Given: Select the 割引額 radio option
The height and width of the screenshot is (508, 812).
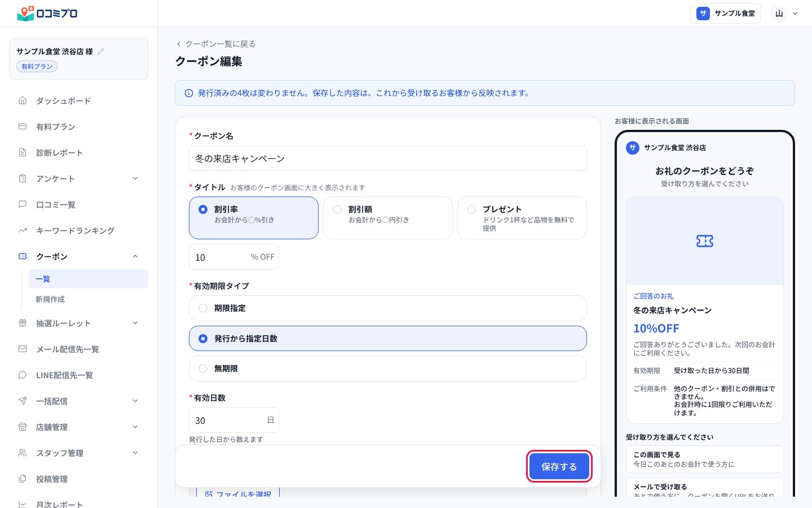Looking at the screenshot, I should click(388, 218).
